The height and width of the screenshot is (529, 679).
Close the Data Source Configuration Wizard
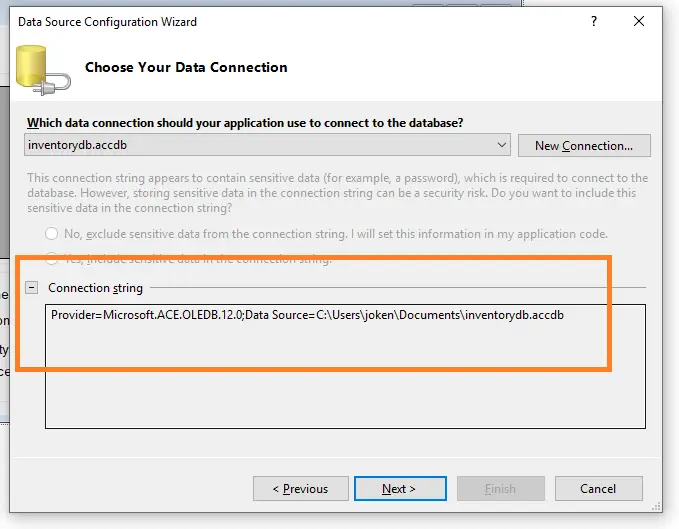[x=640, y=21]
